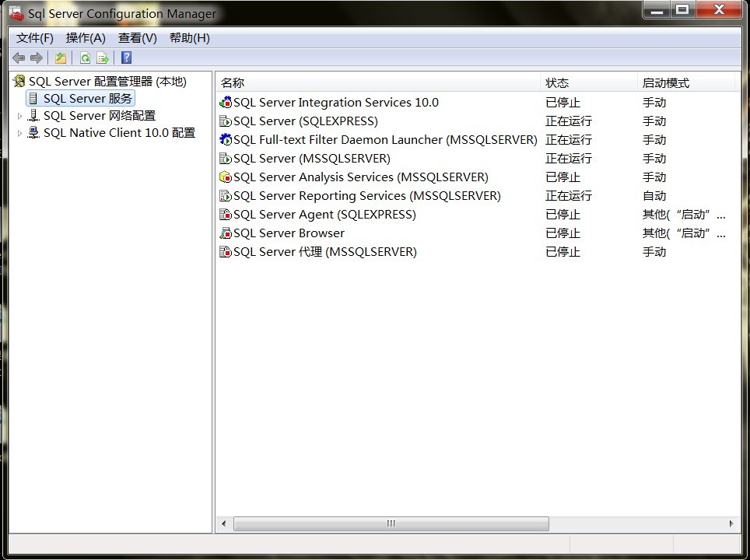
Task: Select the SQL Server Integration Services 10.0 icon
Action: (x=226, y=103)
